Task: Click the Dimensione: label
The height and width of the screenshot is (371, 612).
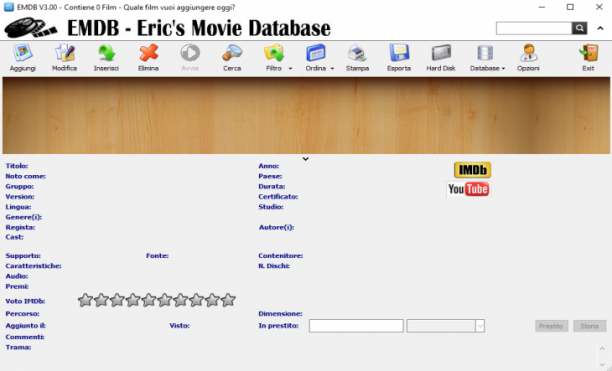Action: (280, 314)
